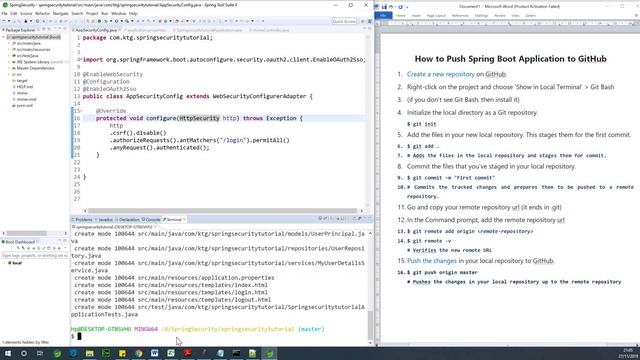Open the Mailings ribbon tab in Word
Screen dimensions: 640x360
tap(481, 16)
